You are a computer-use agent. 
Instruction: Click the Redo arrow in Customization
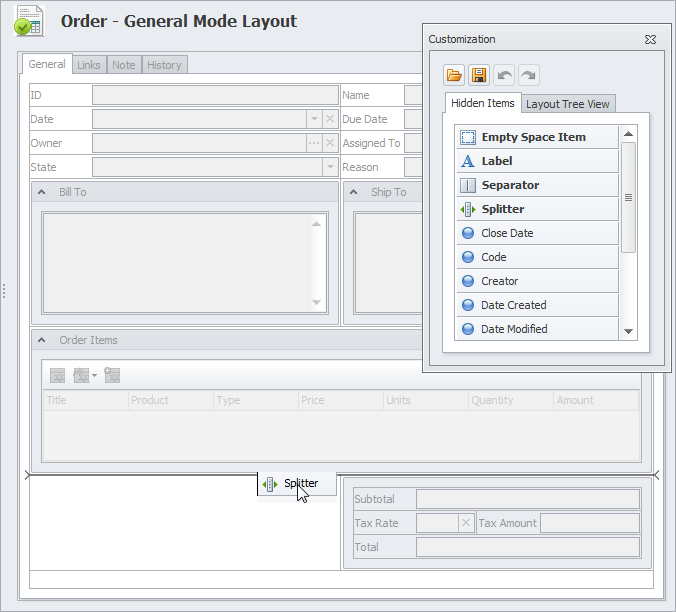point(528,75)
